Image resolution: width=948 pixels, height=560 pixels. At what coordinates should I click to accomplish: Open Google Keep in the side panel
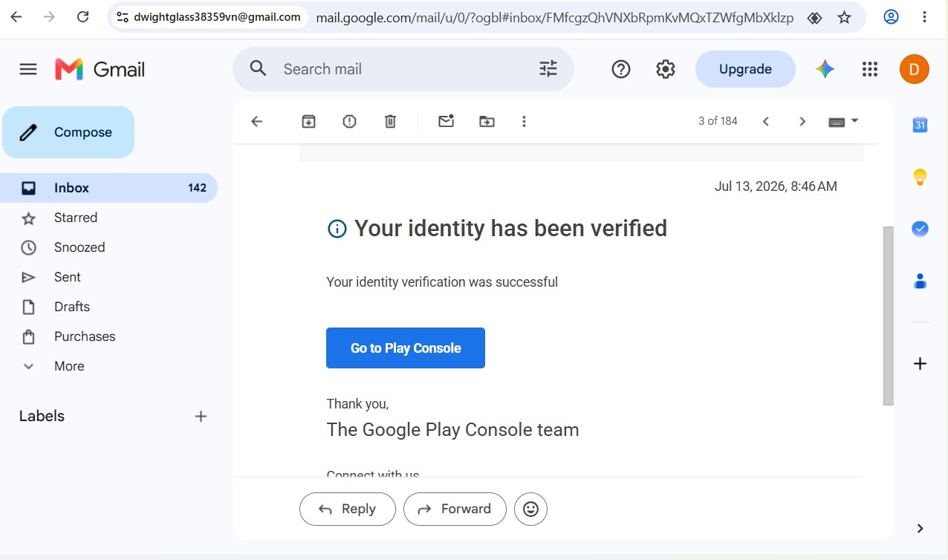(x=920, y=177)
